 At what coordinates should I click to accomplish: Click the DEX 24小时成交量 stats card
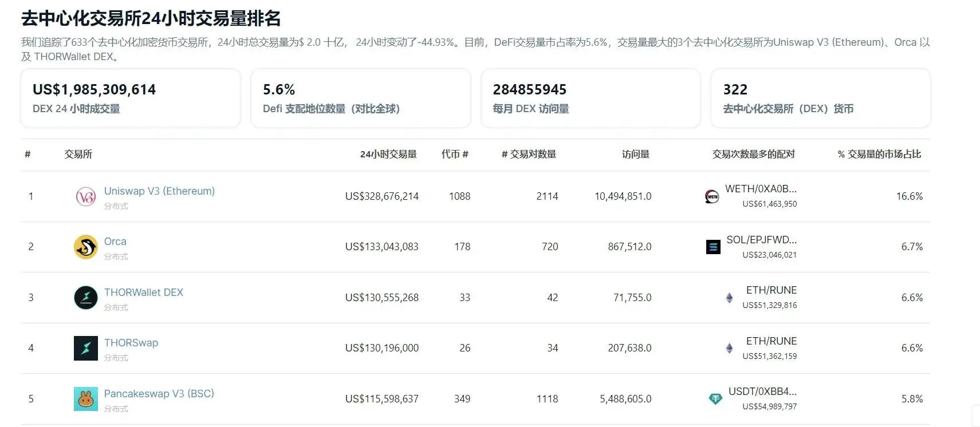(x=131, y=98)
